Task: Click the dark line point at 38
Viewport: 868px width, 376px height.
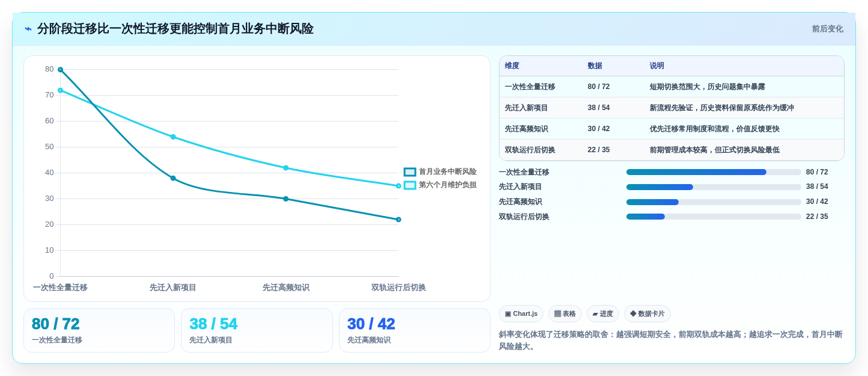Action: (x=173, y=178)
